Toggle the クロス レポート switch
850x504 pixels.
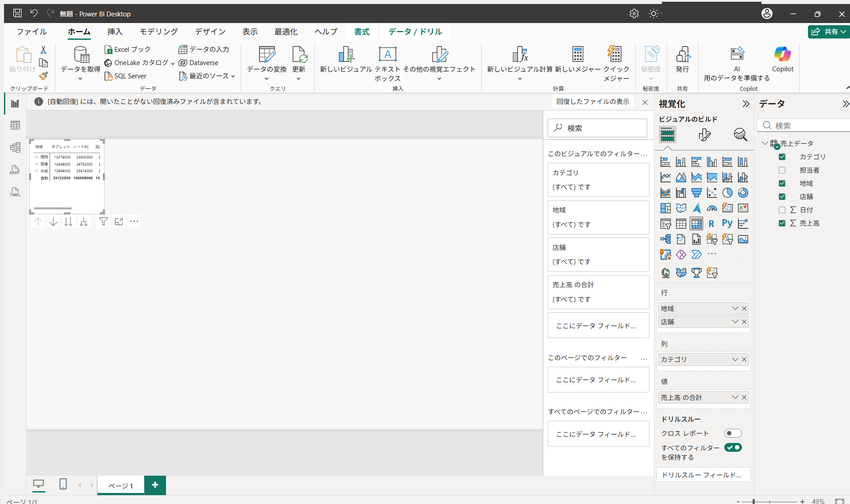[x=733, y=433]
